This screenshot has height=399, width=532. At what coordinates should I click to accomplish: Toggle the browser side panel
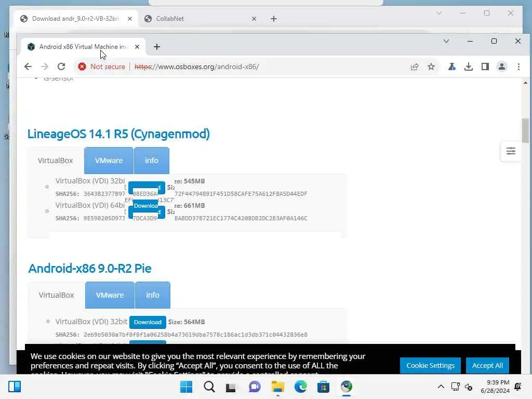coord(485,67)
